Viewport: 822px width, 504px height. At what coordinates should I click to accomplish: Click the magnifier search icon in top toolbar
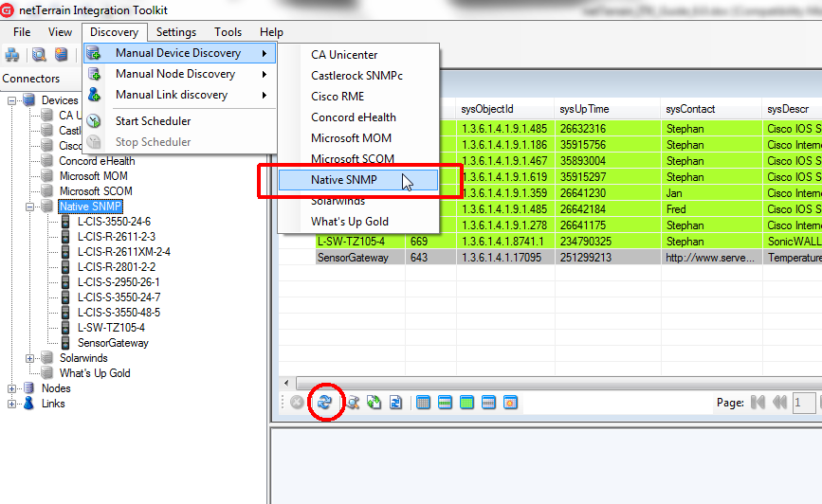click(x=40, y=55)
